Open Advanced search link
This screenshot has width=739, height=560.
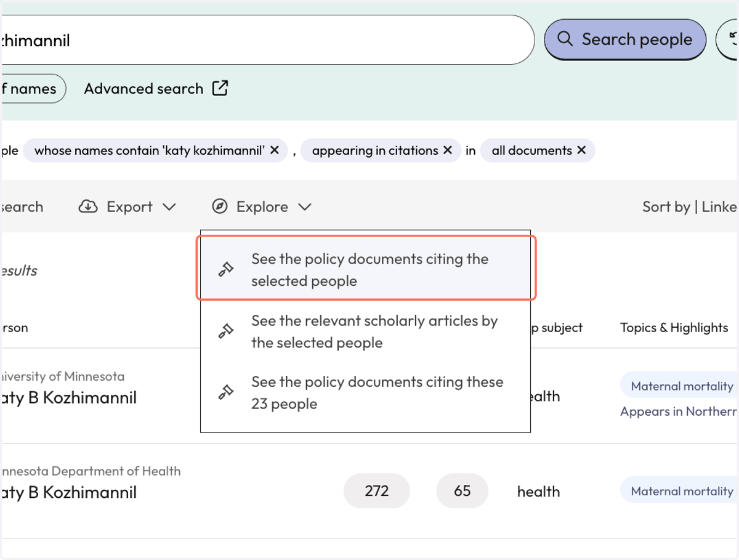[156, 89]
